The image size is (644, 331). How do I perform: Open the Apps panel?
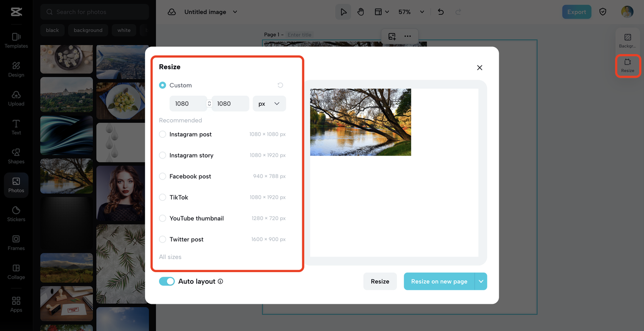(16, 304)
